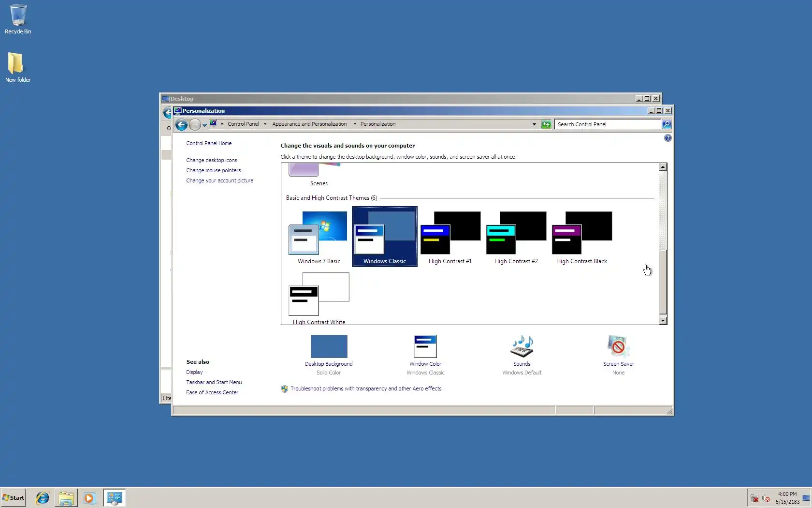Open Troubleshoot transparency and Aero effects link
Screen dimensions: 812x508
coord(366,389)
